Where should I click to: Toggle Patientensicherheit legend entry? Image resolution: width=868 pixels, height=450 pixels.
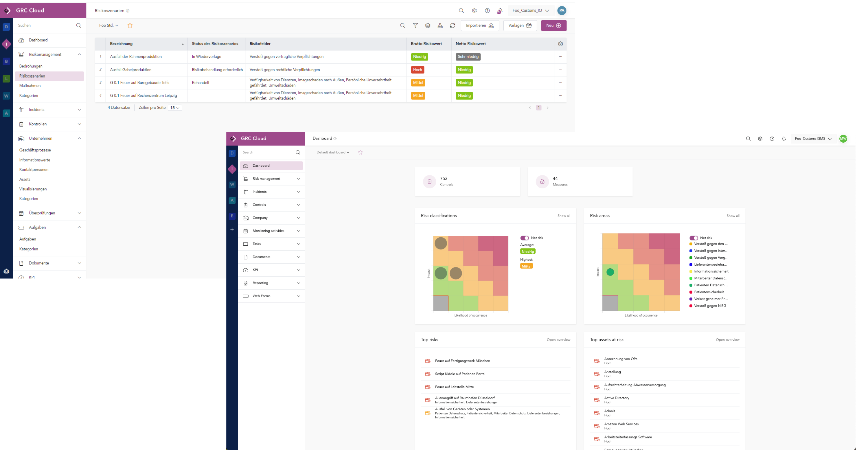[x=706, y=292]
